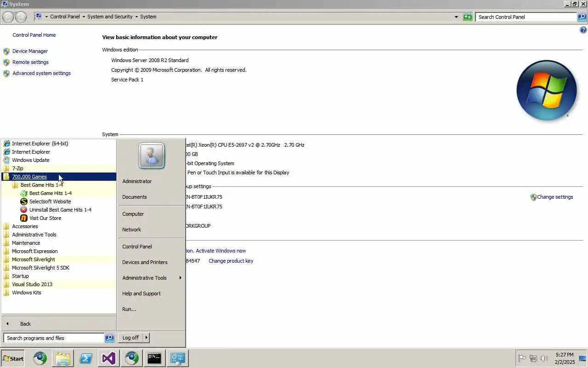The height and width of the screenshot is (368, 588).
Task: Switch to the System control panel taskbar item
Action: pyautogui.click(x=177, y=358)
